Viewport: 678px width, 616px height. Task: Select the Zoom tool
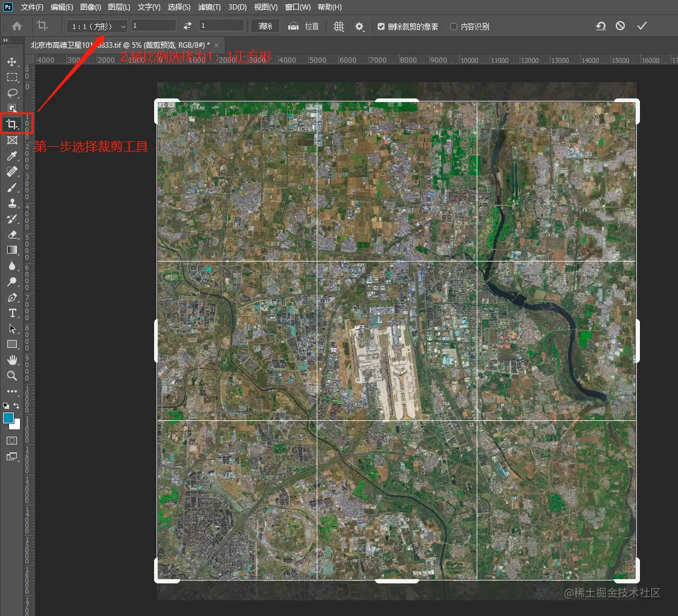pyautogui.click(x=12, y=376)
